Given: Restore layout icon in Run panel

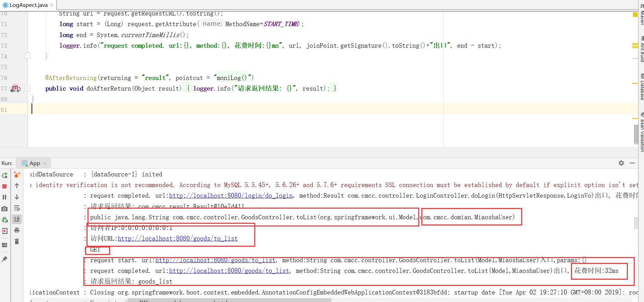Looking at the screenshot, I should click(x=4, y=245).
